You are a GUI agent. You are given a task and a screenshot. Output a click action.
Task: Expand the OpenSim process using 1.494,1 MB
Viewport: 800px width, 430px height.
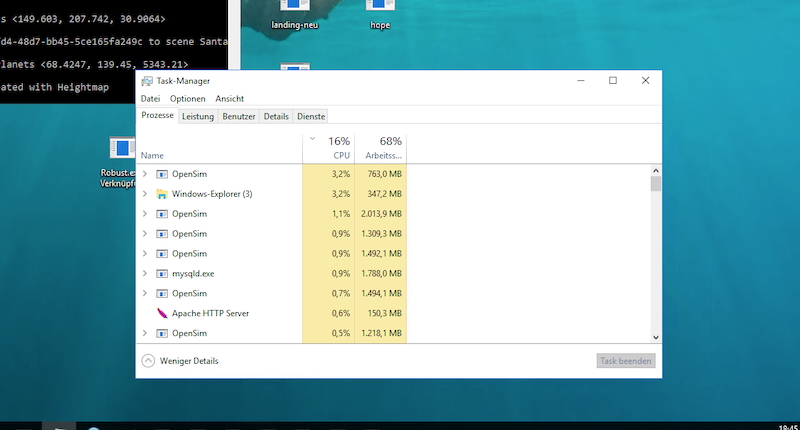[145, 293]
